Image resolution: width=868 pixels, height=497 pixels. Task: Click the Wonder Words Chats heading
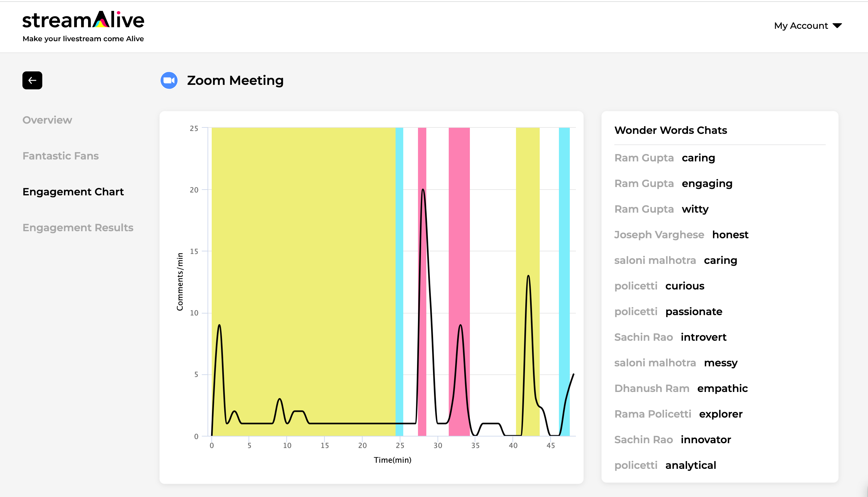(x=671, y=130)
